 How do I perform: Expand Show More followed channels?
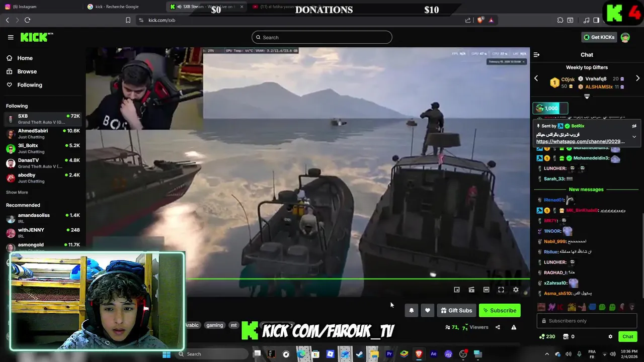coord(17,192)
